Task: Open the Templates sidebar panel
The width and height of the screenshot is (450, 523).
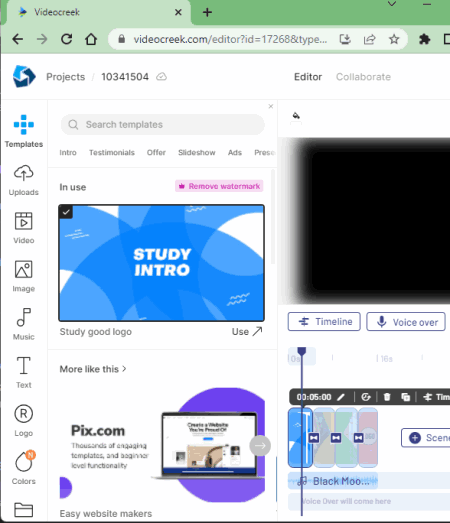Action: click(23, 131)
